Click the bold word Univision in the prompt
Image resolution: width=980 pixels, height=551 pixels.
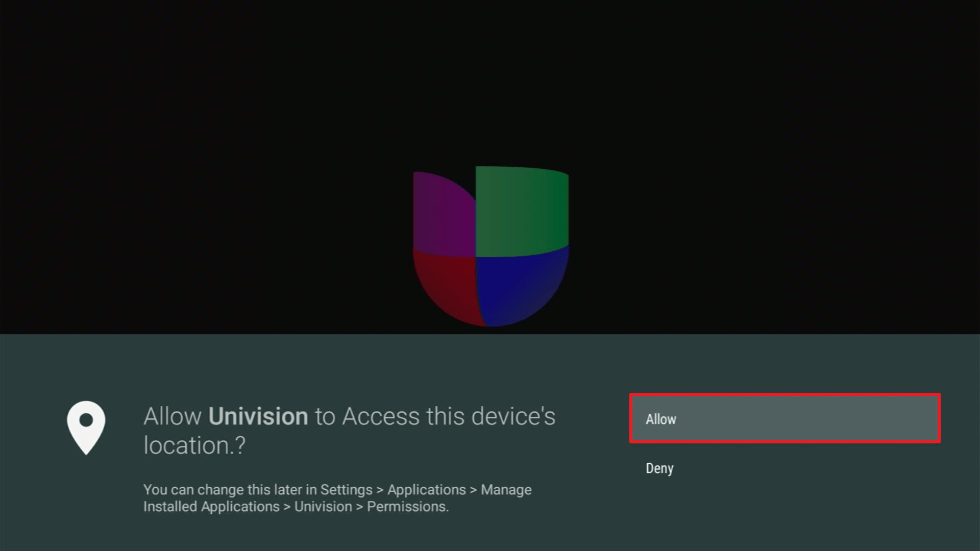[258, 416]
